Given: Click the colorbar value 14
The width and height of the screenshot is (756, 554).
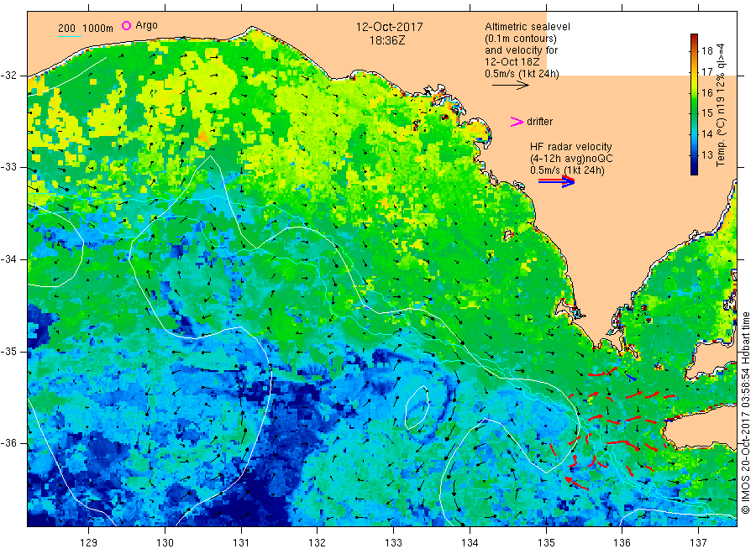Looking at the screenshot, I should 706,134.
